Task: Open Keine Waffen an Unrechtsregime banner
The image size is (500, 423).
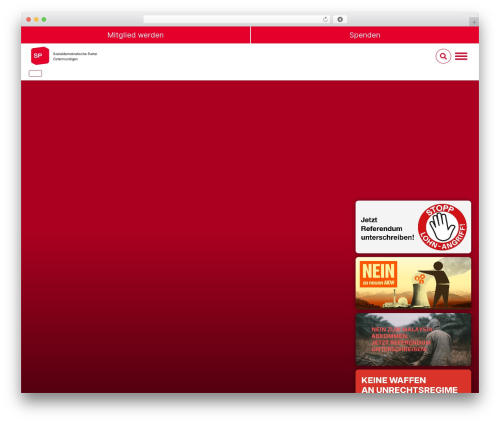Action: (413, 381)
